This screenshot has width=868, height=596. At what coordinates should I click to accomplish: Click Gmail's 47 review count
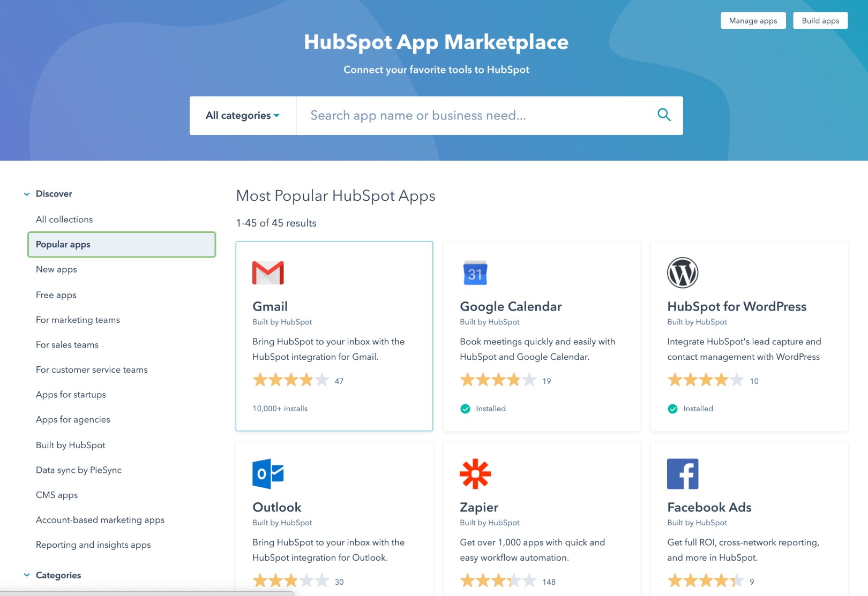[339, 381]
